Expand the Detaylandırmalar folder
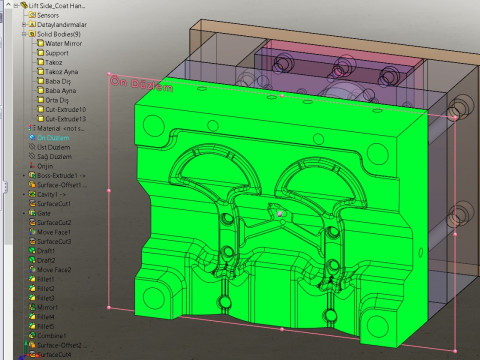480x360 pixels. [x=24, y=25]
